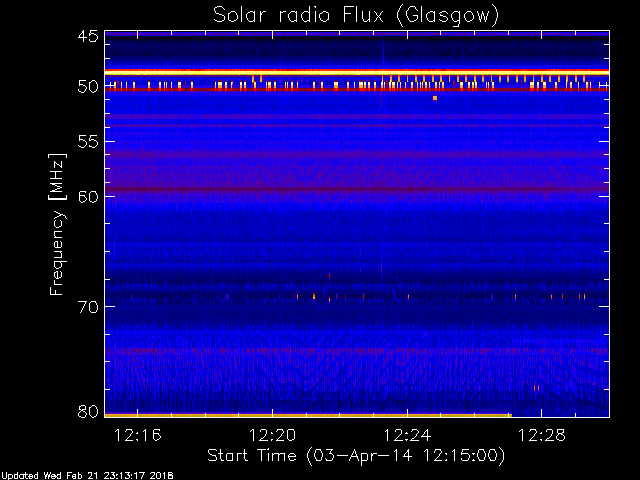Click the "12:20" time tick label
Viewport: 640px width, 480px height.
pyautogui.click(x=272, y=435)
